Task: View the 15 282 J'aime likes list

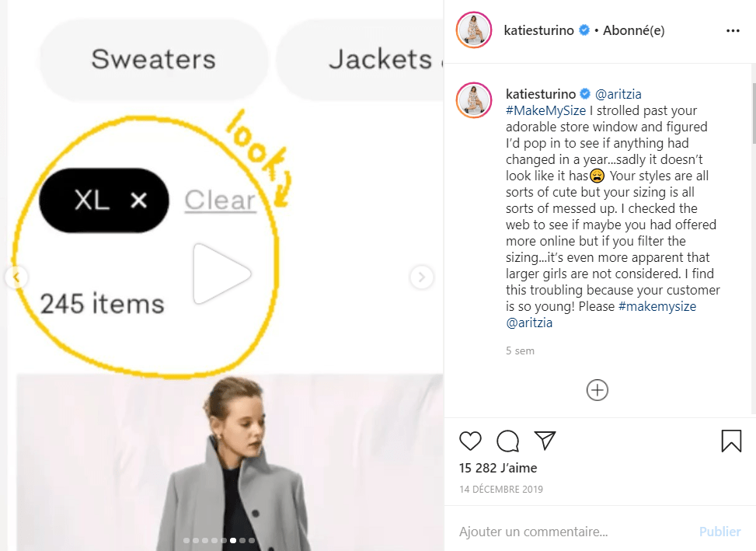Action: click(x=498, y=468)
